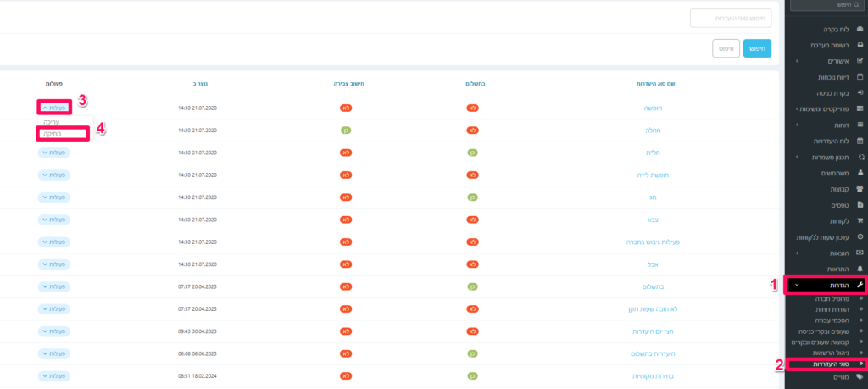Click the התראות bell icon in sidebar
This screenshot has height=389, width=868.
point(860,269)
